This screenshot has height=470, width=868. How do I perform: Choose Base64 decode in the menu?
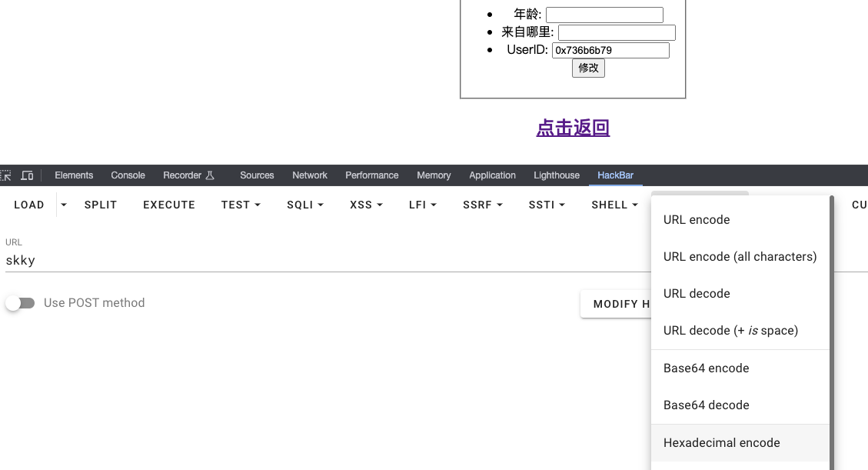pyautogui.click(x=706, y=405)
